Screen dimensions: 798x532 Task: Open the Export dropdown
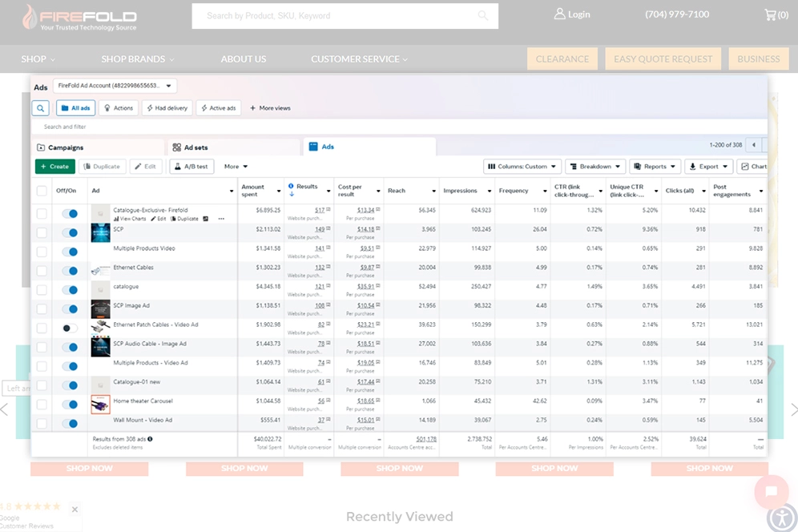[x=708, y=167]
